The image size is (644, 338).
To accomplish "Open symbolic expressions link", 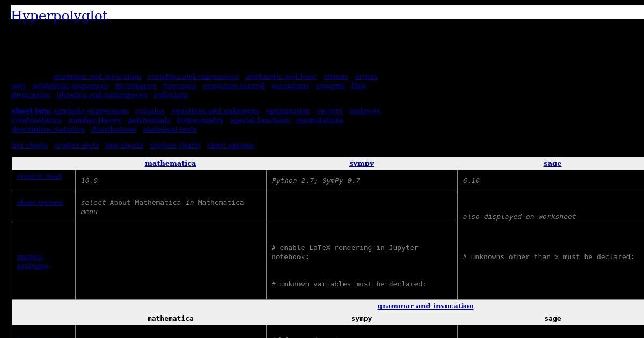I will pos(91,111).
